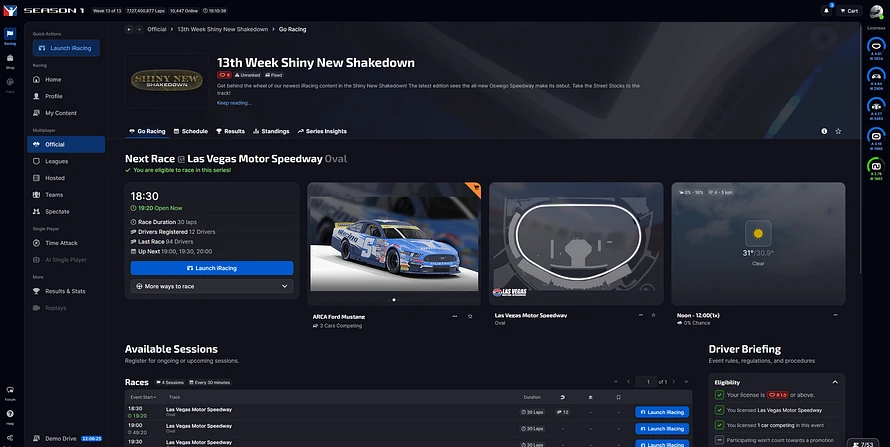
Task: Open notifications bell icon
Action: click(x=826, y=11)
